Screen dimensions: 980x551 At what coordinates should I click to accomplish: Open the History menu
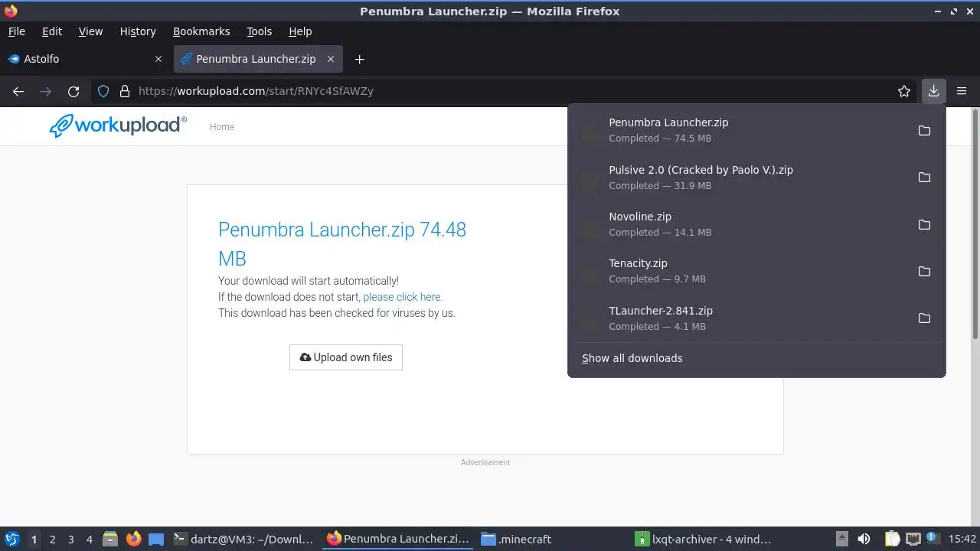138,31
